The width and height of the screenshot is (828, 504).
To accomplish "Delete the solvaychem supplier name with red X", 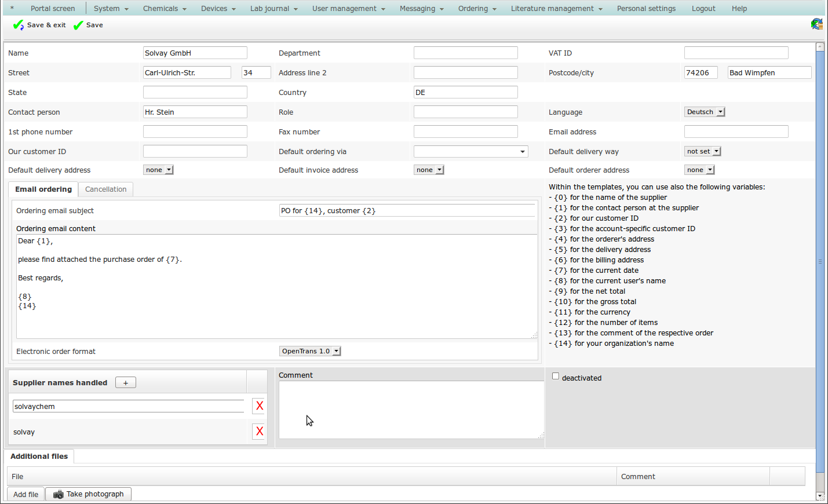I will [259, 406].
